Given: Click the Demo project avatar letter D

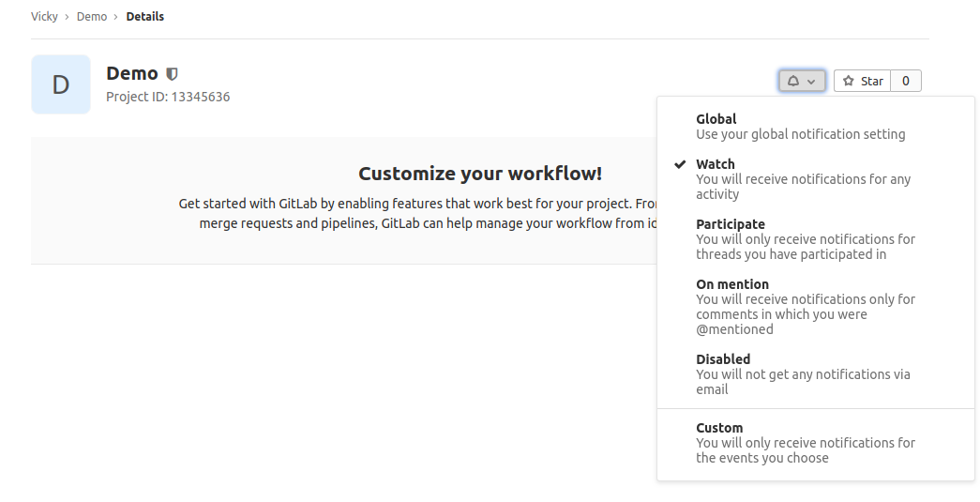Looking at the screenshot, I should (61, 84).
